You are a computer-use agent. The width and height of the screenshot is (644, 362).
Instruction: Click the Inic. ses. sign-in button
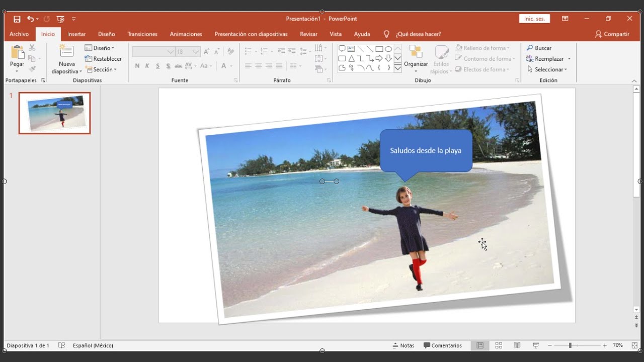point(534,19)
